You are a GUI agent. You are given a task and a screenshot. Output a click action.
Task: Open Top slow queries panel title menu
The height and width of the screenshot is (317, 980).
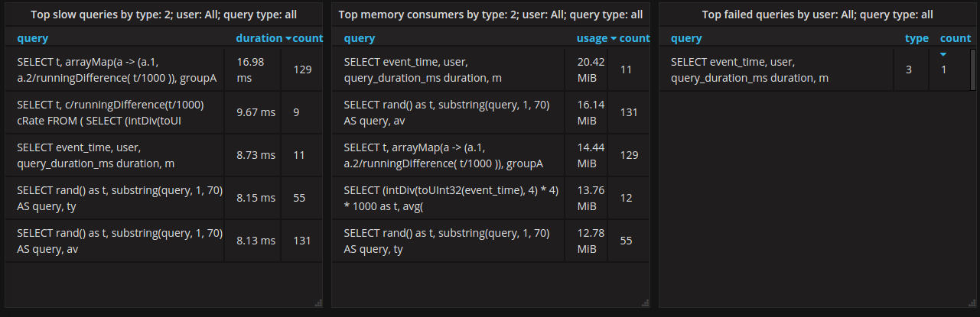(164, 15)
